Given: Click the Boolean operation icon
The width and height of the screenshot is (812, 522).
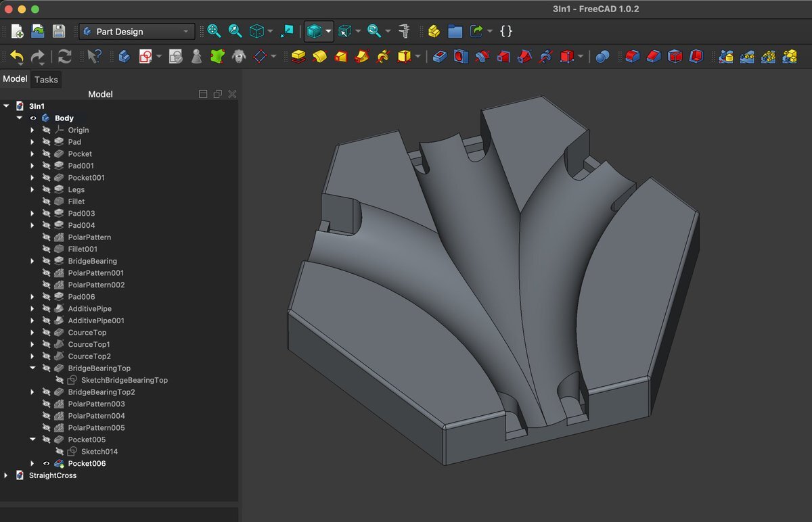Looking at the screenshot, I should tap(602, 57).
